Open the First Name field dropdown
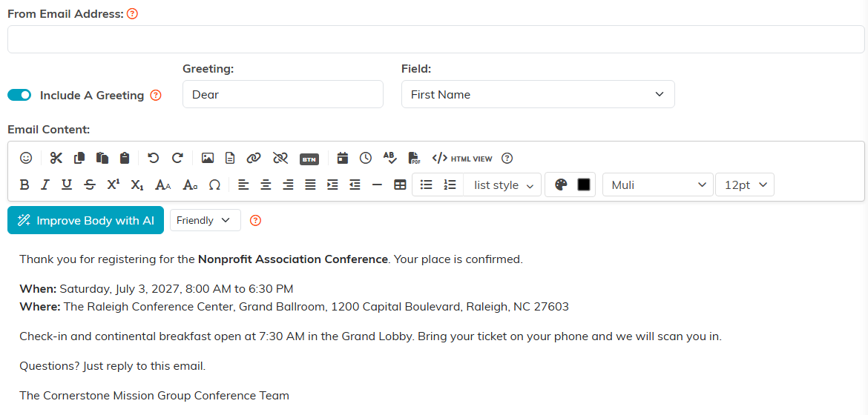This screenshot has width=868, height=415. pos(538,94)
